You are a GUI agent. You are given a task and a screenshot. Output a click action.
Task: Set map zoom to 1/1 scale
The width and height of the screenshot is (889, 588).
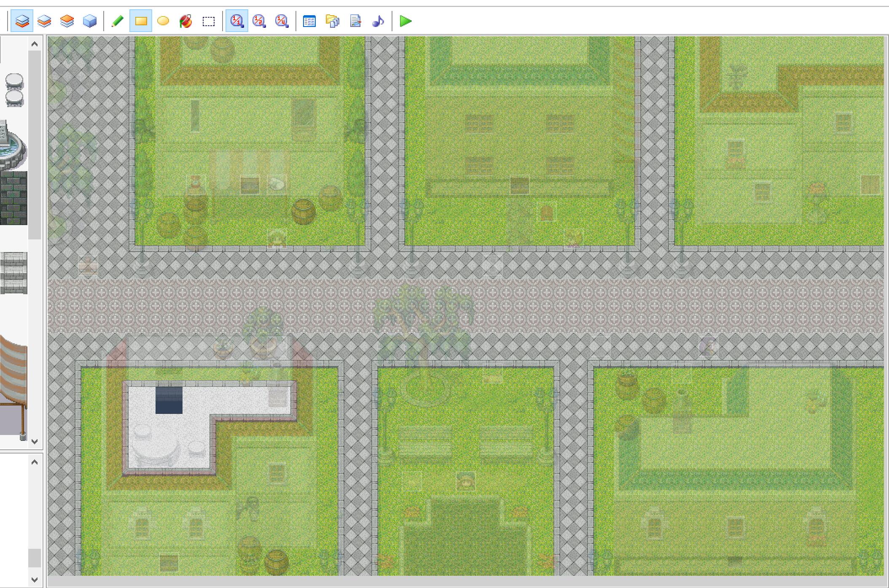[237, 21]
